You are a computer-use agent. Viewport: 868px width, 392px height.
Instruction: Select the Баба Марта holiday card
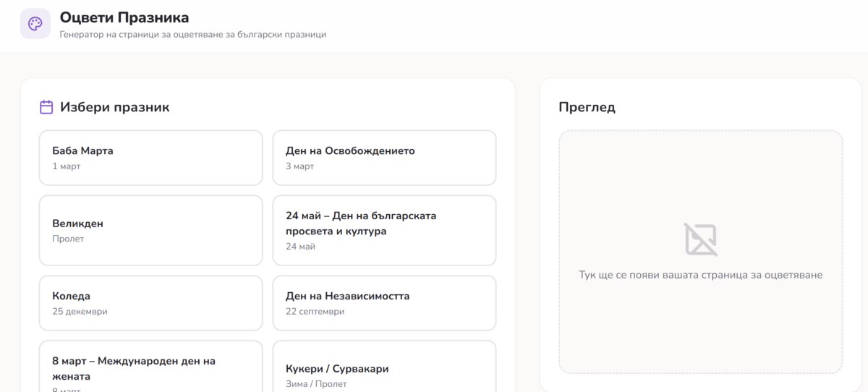[x=150, y=158]
